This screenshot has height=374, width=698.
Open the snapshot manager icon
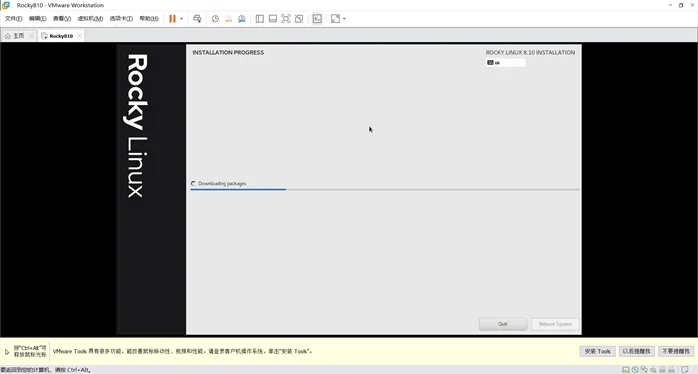242,19
